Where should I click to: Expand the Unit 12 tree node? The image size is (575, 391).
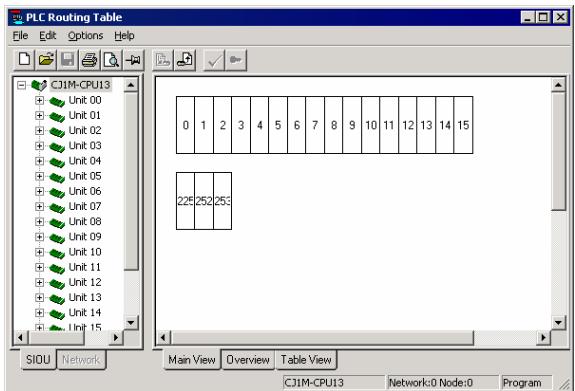click(x=39, y=282)
